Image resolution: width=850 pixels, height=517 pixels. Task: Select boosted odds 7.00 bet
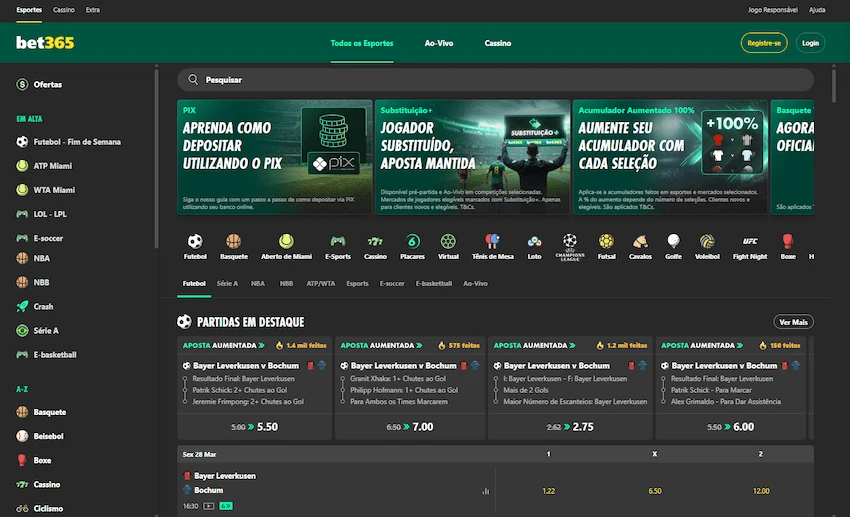click(410, 427)
